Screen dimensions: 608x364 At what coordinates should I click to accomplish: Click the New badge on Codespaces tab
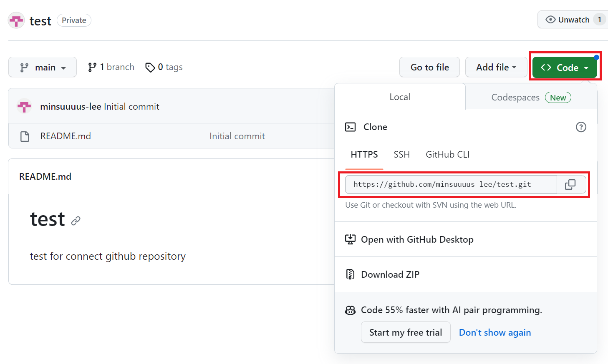pos(558,98)
